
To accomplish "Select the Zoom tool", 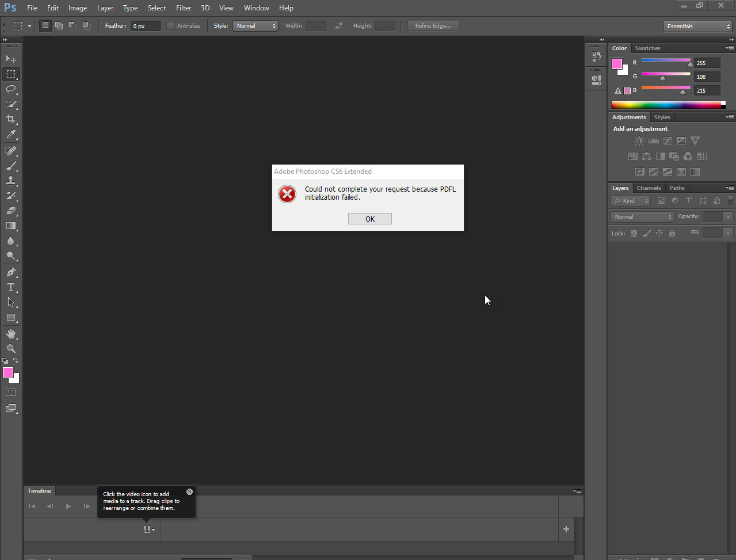I will [10, 349].
